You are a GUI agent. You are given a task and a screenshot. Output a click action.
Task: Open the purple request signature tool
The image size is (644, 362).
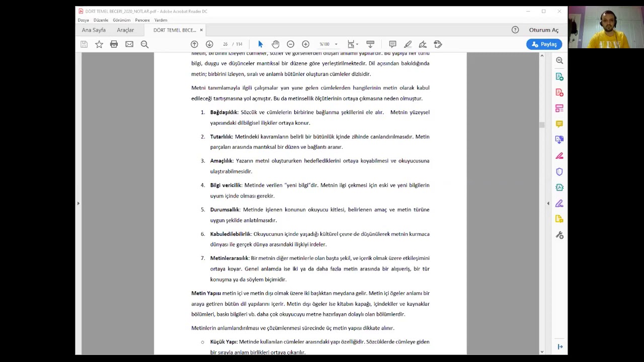click(559, 204)
